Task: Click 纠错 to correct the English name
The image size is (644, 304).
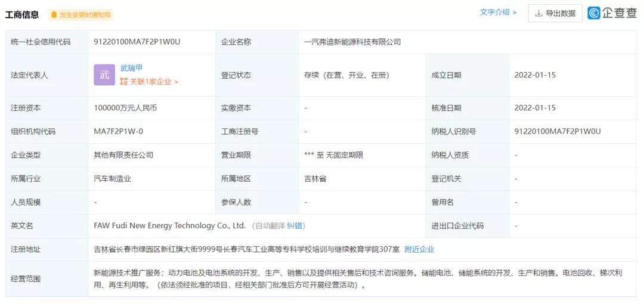Action: (295, 226)
